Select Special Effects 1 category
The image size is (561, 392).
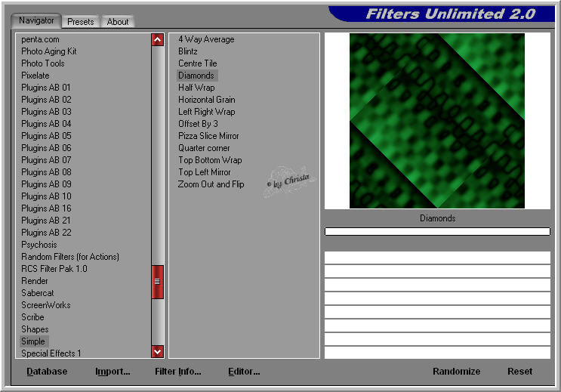click(51, 353)
